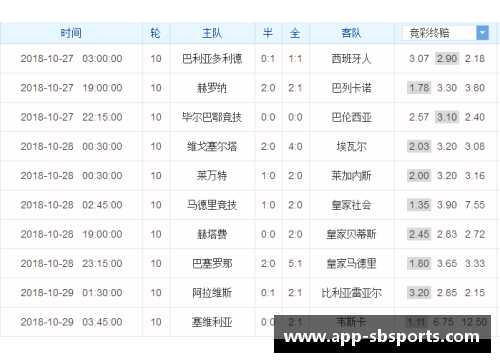Click full-time score 1:1
The height and width of the screenshot is (362, 500).
[295, 59]
